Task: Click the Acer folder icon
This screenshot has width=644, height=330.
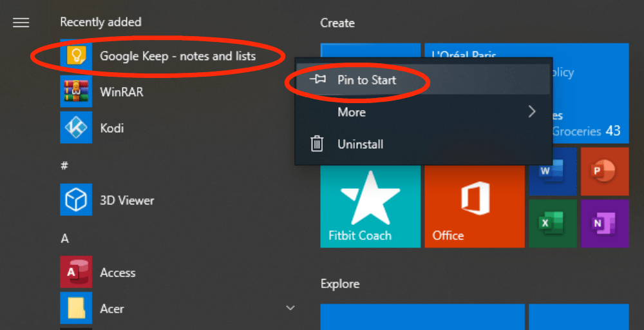Action: 76,308
